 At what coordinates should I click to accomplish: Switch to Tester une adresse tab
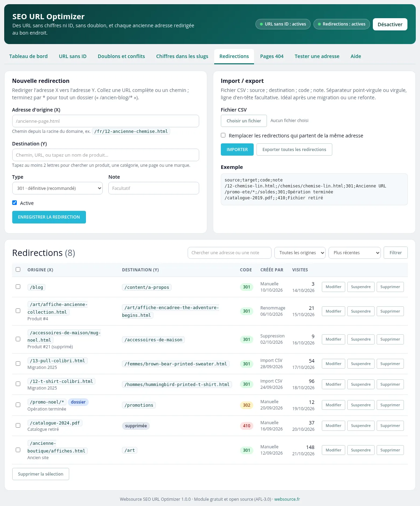pyautogui.click(x=317, y=56)
